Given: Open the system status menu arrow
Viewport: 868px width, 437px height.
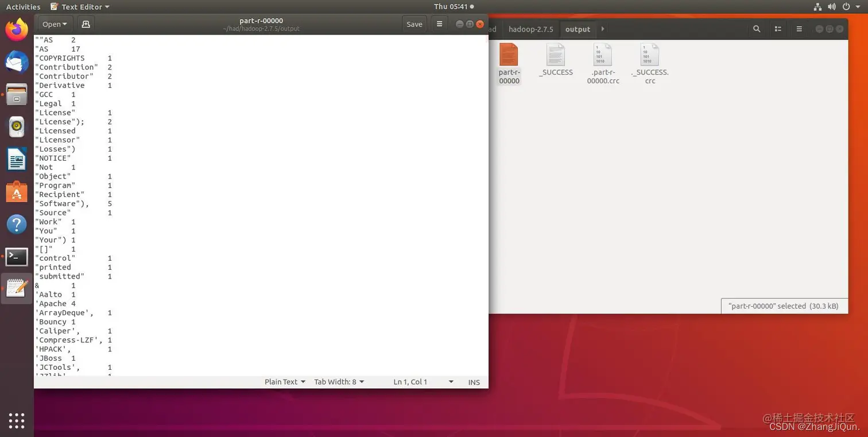Looking at the screenshot, I should pos(859,7).
